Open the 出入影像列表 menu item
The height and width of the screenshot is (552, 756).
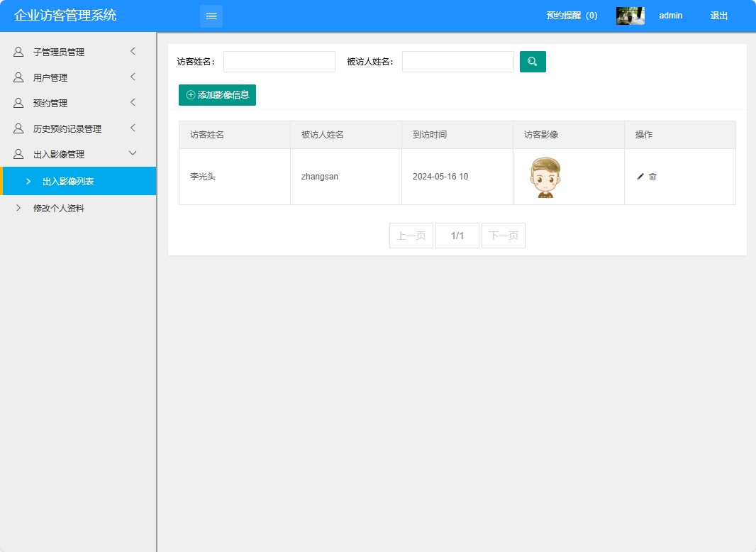(78, 181)
